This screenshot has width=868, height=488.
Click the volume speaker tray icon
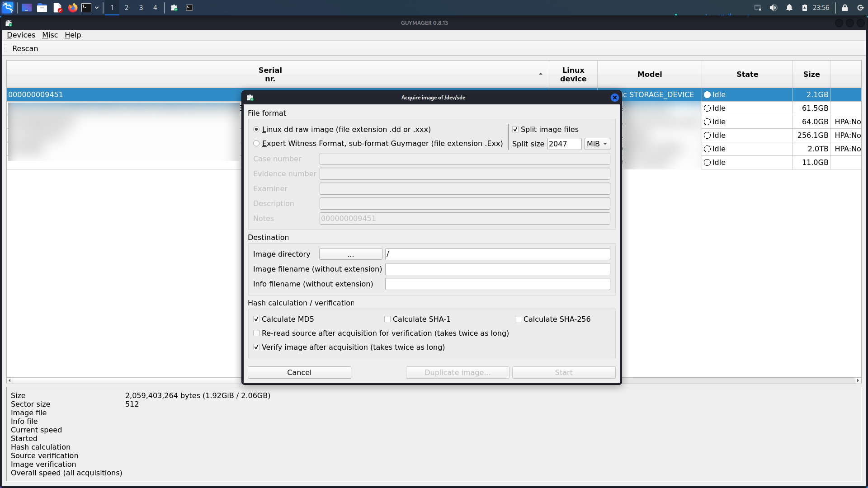774,8
